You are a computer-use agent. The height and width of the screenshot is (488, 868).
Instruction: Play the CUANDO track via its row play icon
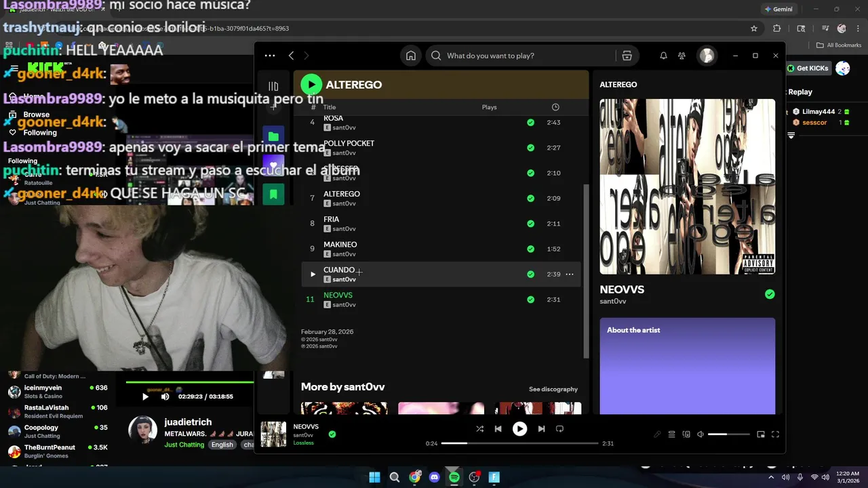click(x=313, y=274)
